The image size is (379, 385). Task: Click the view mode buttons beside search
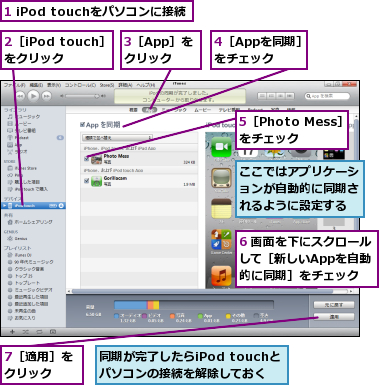(x=276, y=96)
